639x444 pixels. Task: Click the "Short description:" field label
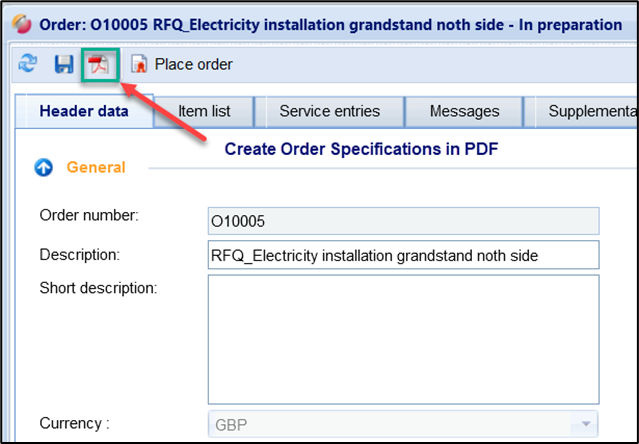[x=98, y=288]
